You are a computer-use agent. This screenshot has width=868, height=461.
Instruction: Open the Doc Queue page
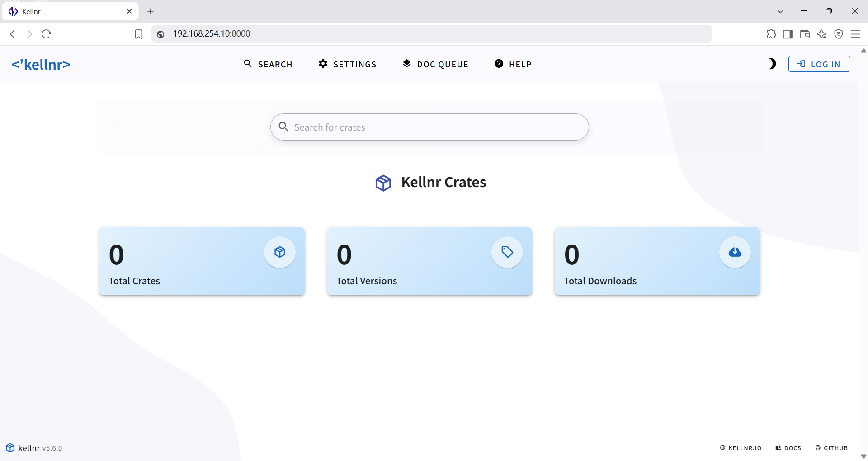(x=435, y=64)
